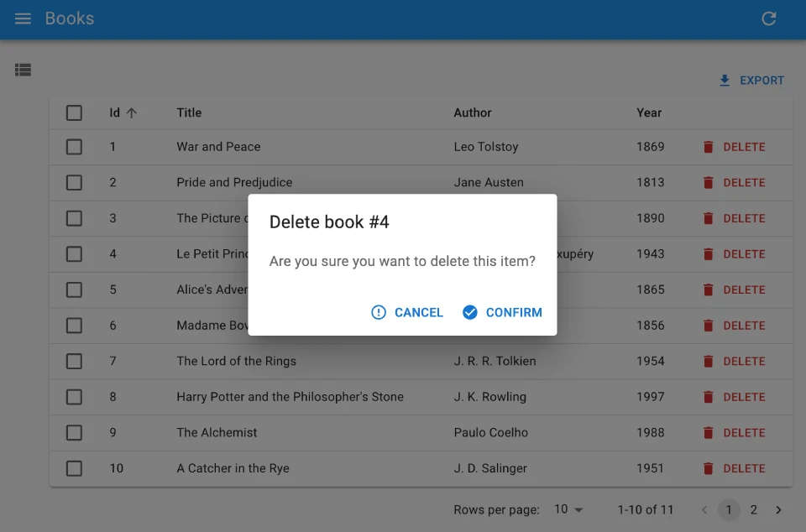Viewport: 806px width, 532px height.
Task: Delete the Harry Potter row
Action: (734, 397)
